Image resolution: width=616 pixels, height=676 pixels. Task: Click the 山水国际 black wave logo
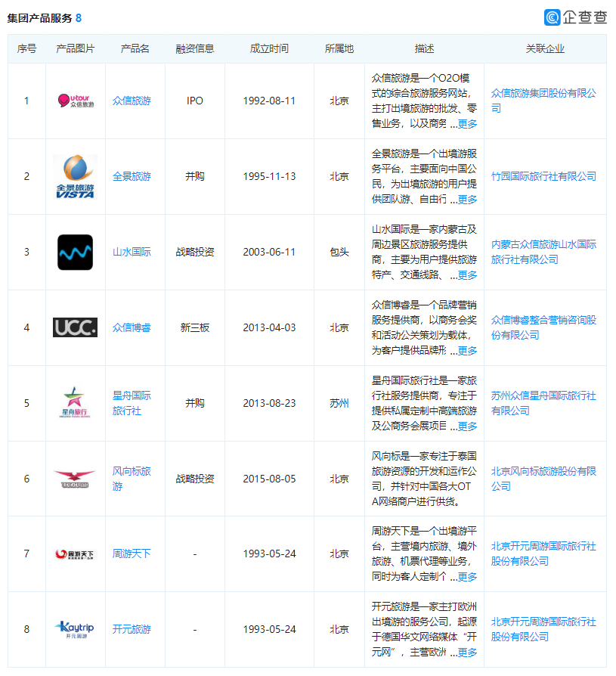pyautogui.click(x=75, y=253)
